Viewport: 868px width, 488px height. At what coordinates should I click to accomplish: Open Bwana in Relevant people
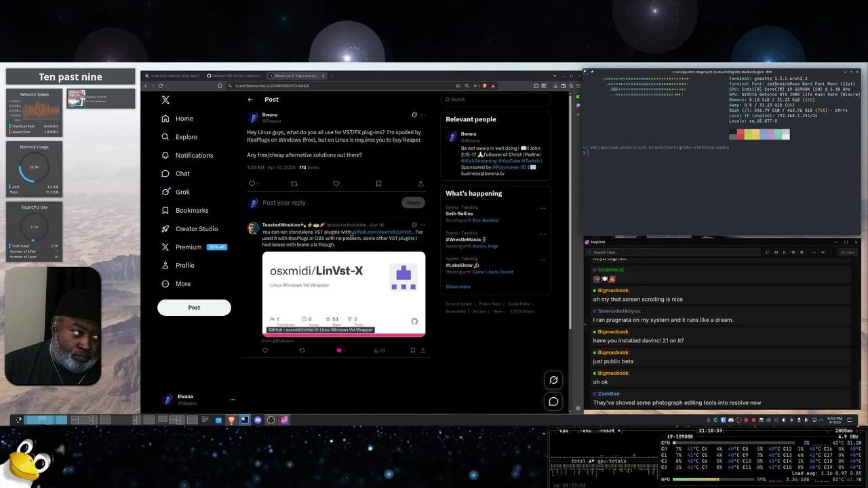coord(469,134)
